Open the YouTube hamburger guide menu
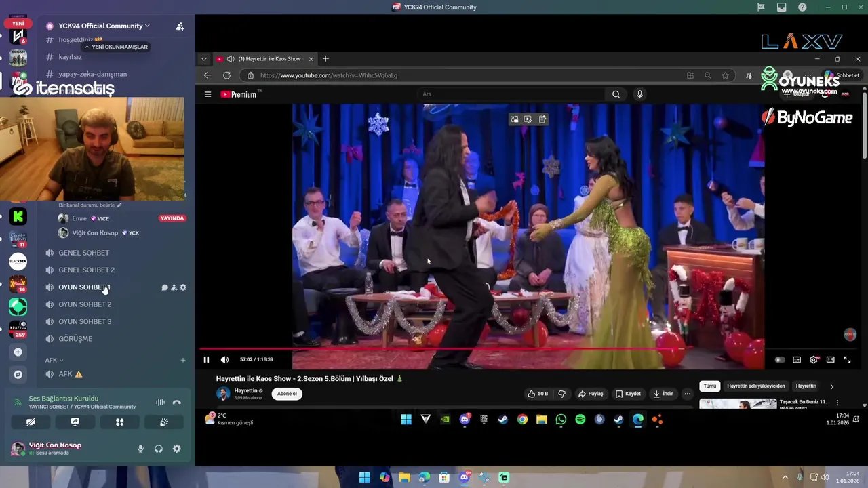Screen dimensions: 868x488 point(208,94)
